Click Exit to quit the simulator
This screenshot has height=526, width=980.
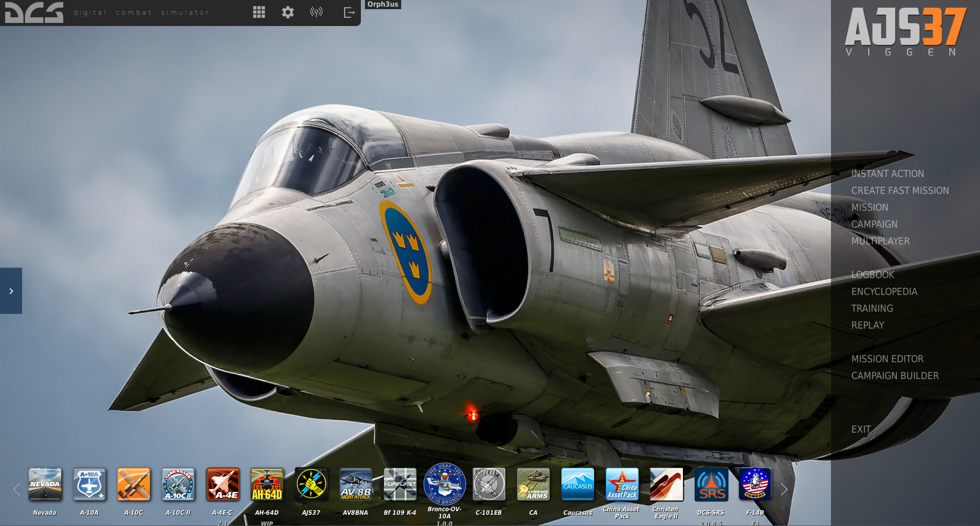861,429
